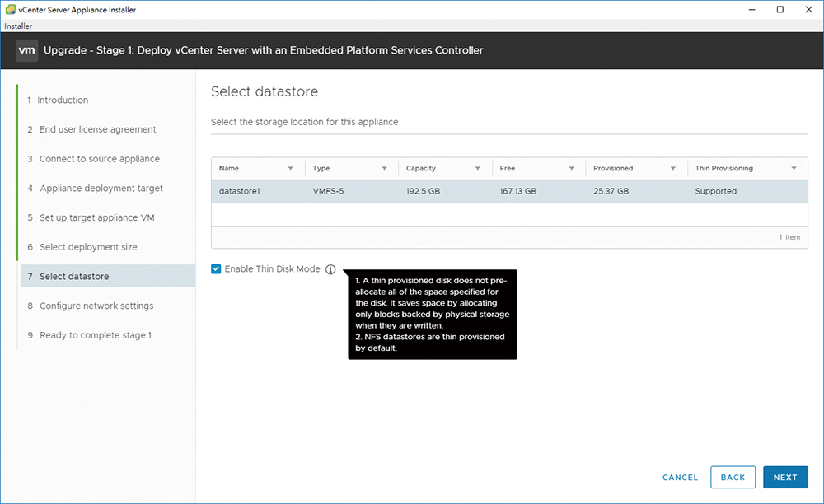Viewport: 824px width, 504px height.
Task: Open the filter for the Type column
Action: click(384, 169)
